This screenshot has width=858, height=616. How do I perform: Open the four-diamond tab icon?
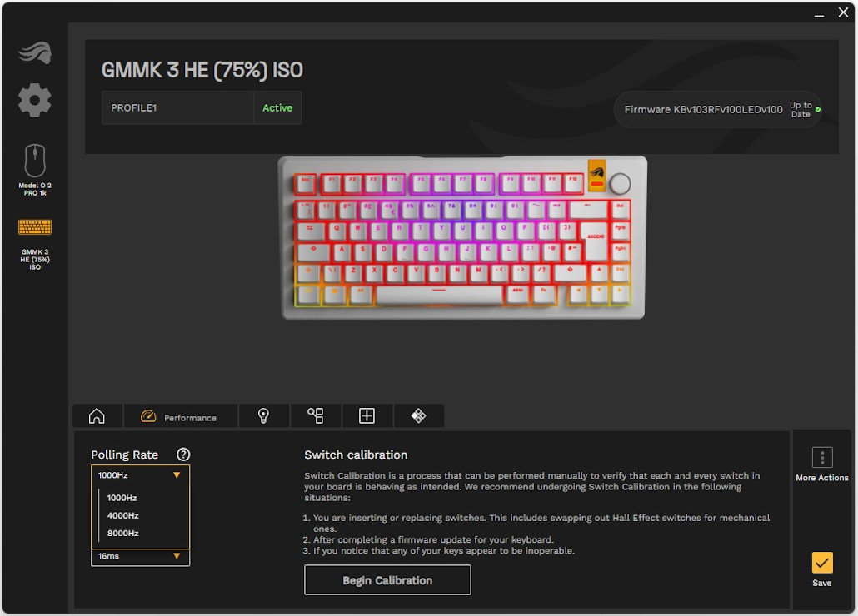tap(419, 416)
